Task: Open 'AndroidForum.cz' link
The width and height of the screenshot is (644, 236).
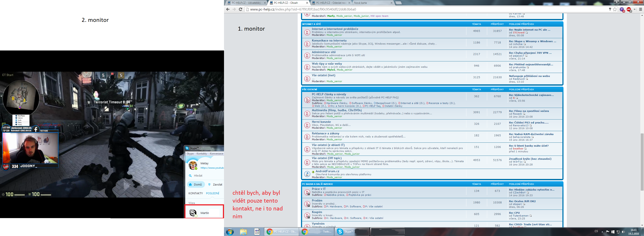Action: coord(327,171)
